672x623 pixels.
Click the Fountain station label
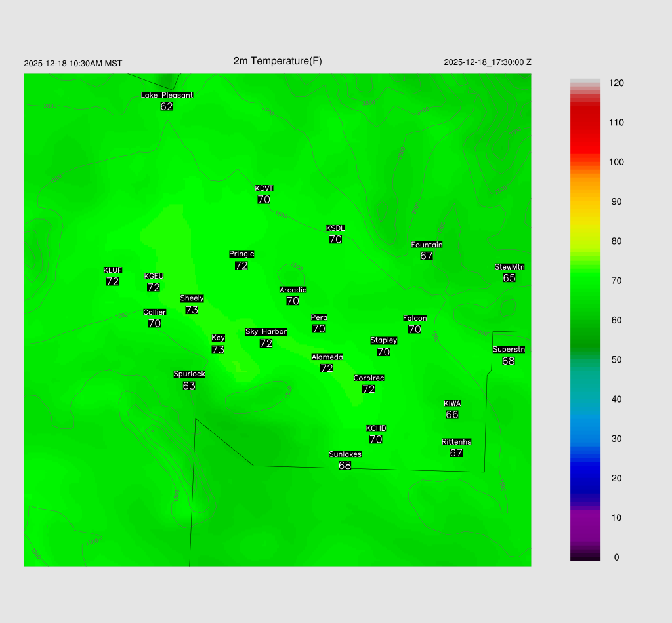pyautogui.click(x=427, y=245)
